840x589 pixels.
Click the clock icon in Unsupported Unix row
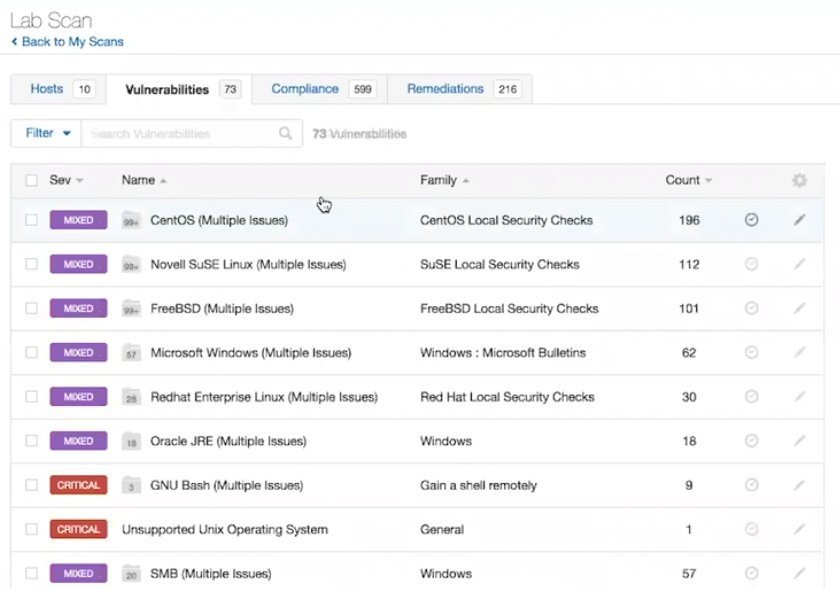pyautogui.click(x=752, y=529)
